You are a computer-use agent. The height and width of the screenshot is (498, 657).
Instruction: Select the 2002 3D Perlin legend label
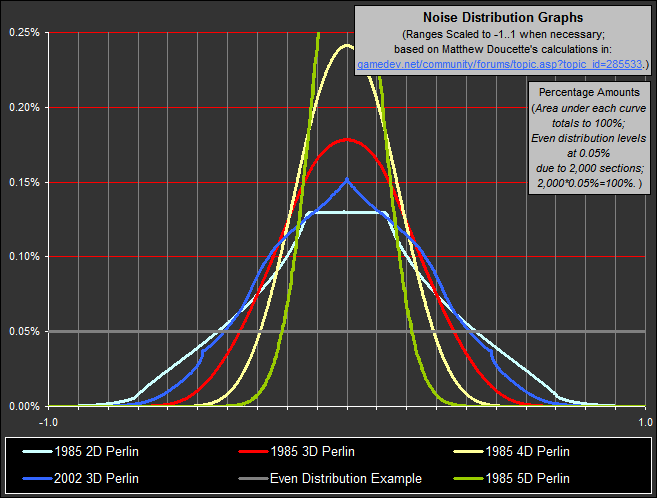tap(97, 478)
